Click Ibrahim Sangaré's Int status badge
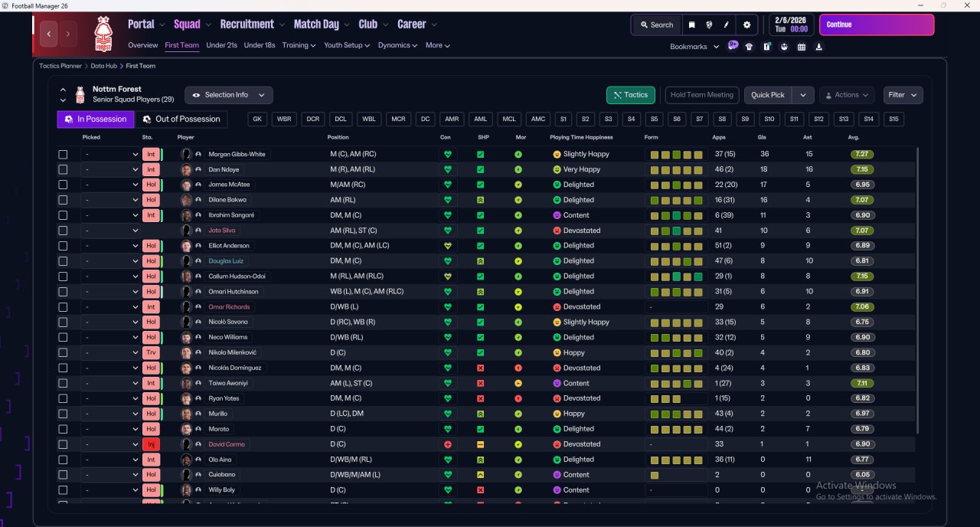 tap(151, 215)
